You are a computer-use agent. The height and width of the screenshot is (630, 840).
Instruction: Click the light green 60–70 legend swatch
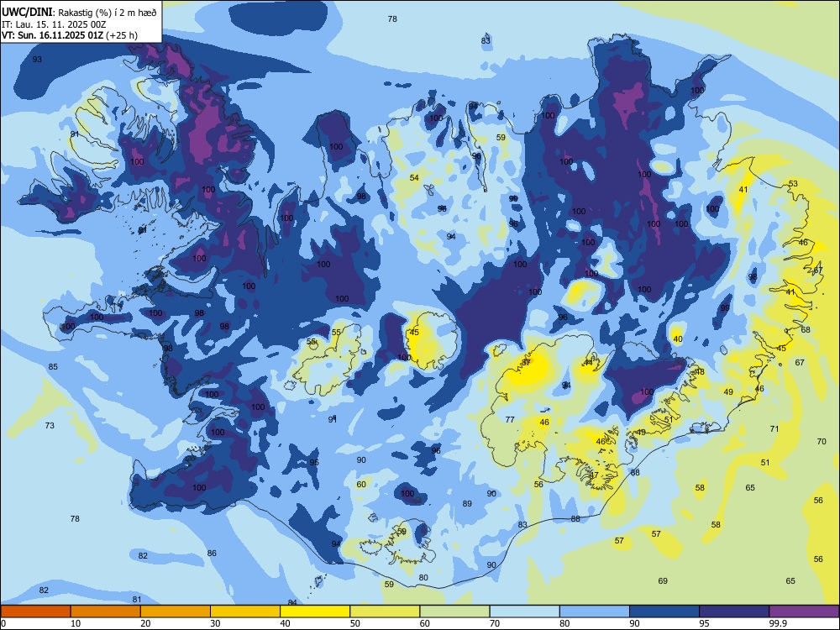[x=454, y=612]
